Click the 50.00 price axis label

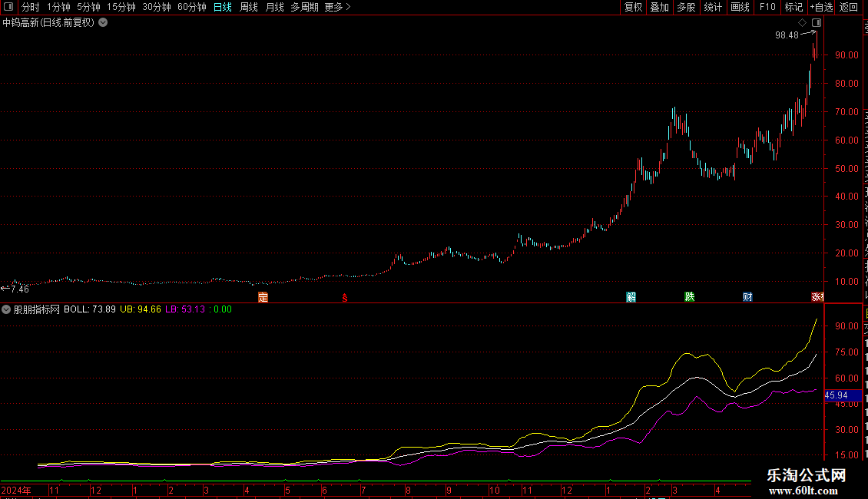(847, 169)
